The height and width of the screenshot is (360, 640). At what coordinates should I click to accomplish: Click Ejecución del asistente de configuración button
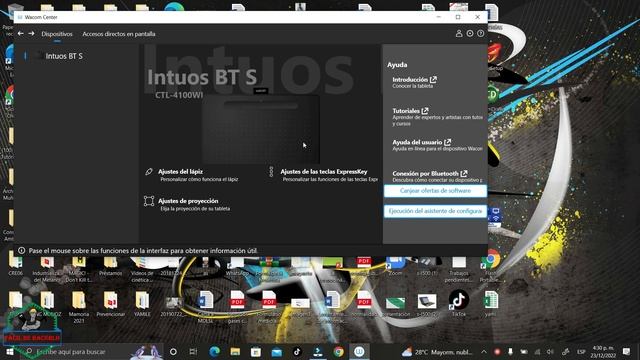[435, 211]
